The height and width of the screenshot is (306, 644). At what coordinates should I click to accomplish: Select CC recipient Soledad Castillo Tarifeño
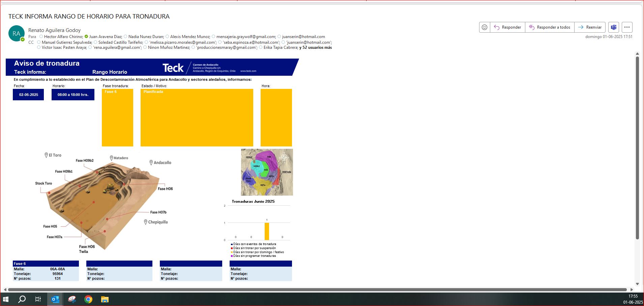pos(120,42)
